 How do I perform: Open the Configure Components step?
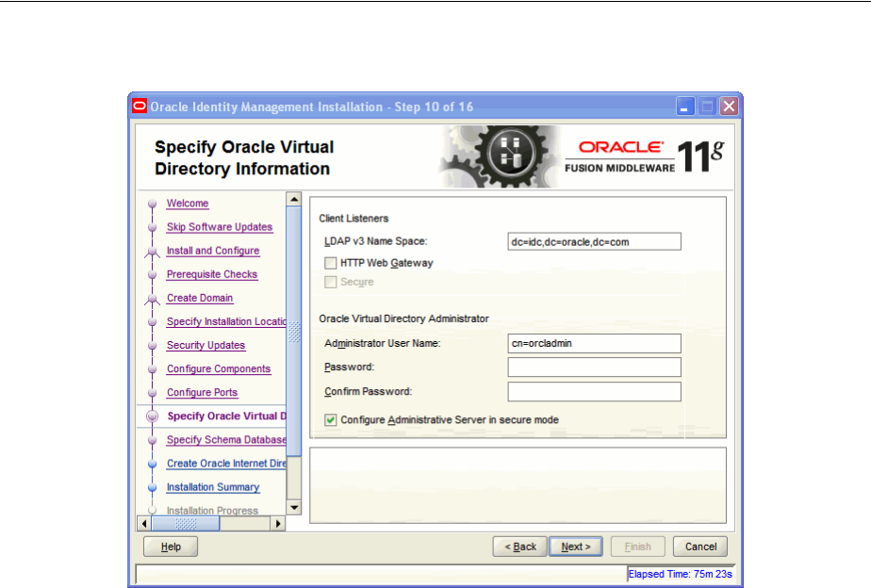(219, 368)
